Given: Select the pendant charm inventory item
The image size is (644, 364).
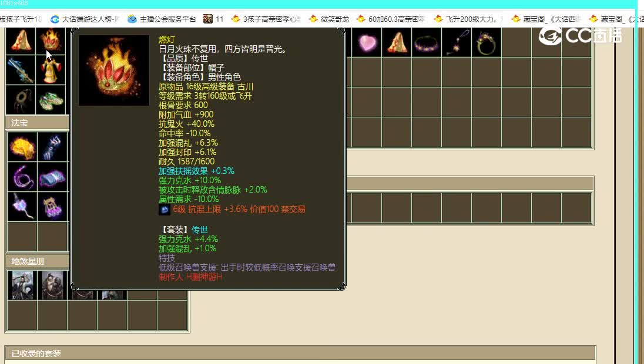Looking at the screenshot, I should click(457, 42).
